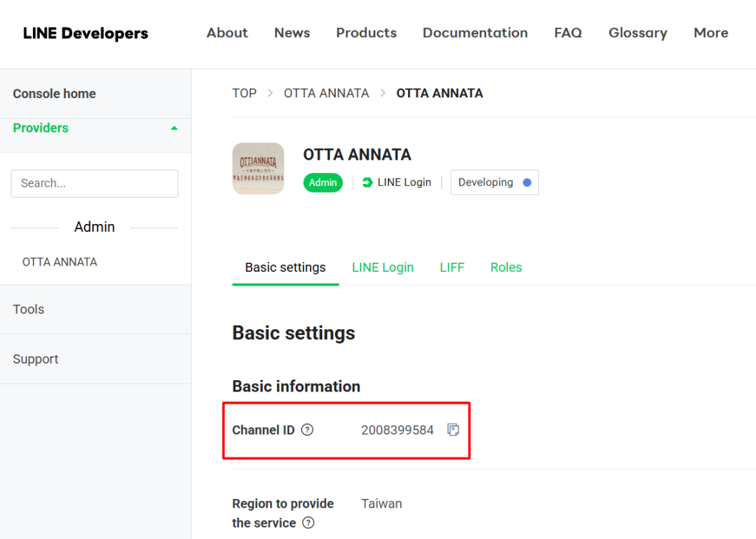Go to Documentation in top navigation
This screenshot has height=539, width=756.
click(475, 33)
